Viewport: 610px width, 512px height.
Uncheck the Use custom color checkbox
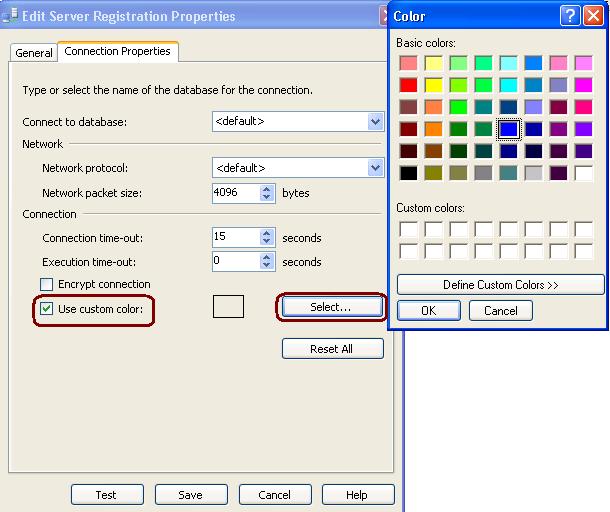point(46,309)
